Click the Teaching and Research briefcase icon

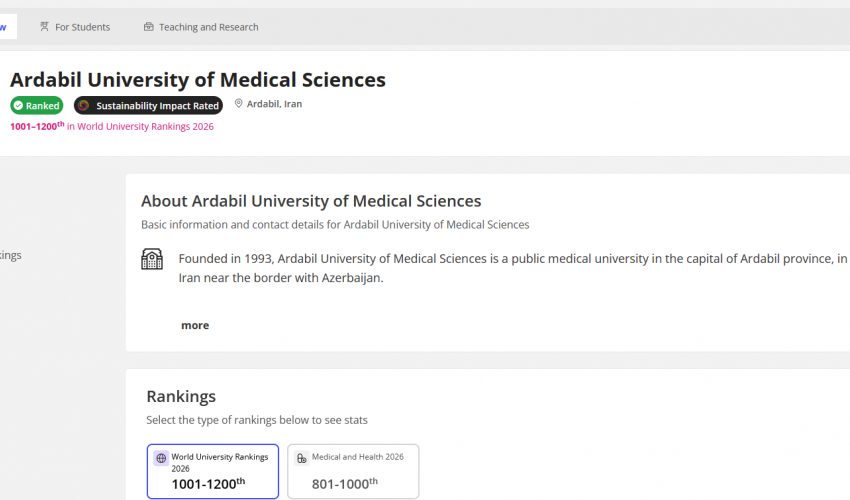tap(149, 27)
